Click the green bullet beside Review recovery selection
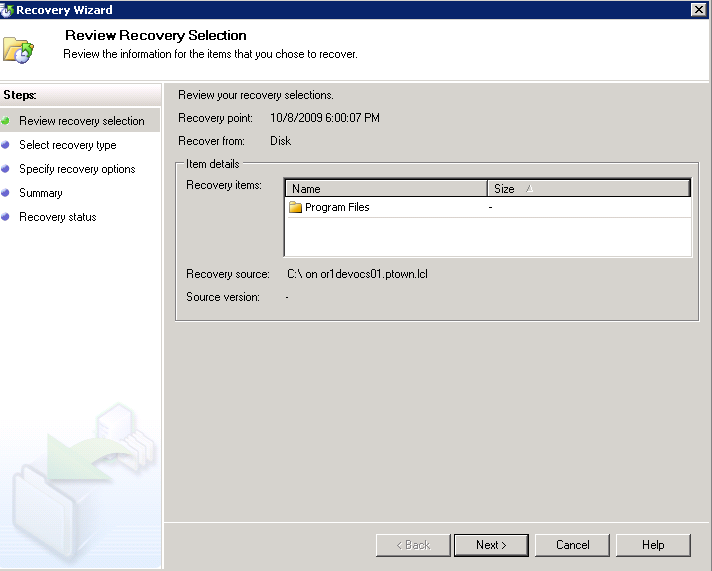712x571 pixels. tap(5, 120)
